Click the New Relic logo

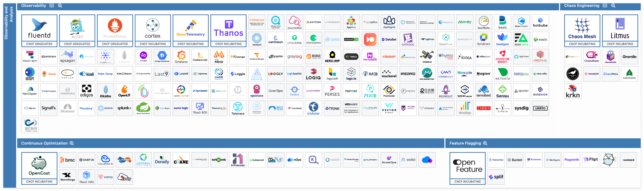point(540,74)
